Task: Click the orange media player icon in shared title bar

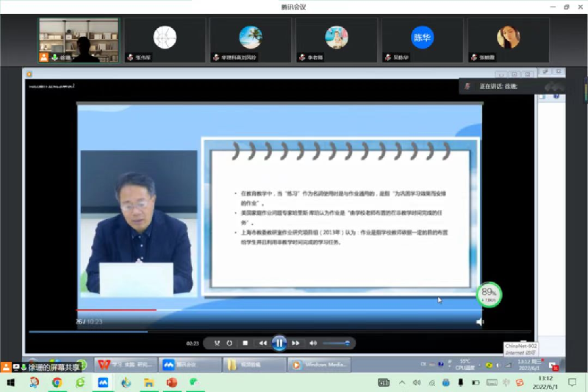Action: (29, 74)
